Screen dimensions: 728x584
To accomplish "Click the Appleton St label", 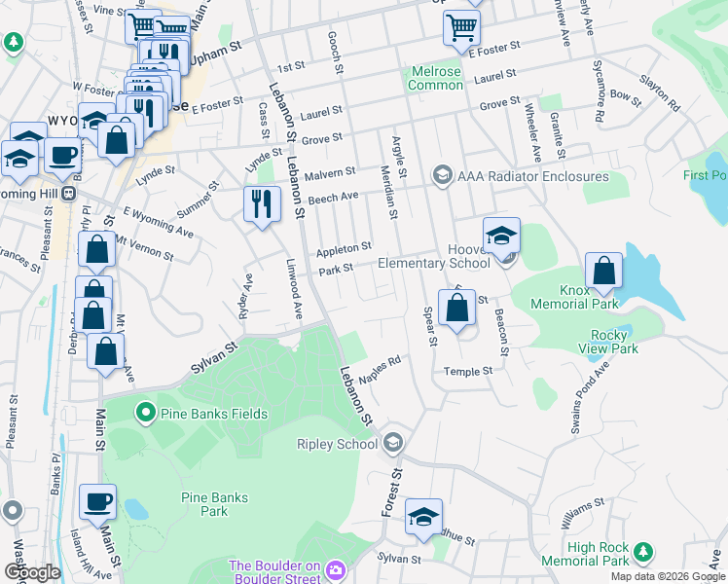I will [344, 249].
